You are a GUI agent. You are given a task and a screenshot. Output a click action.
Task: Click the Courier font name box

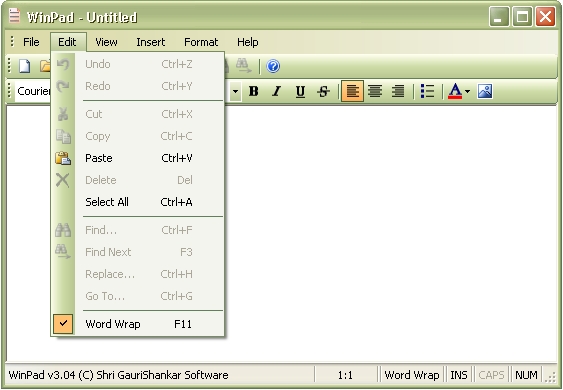coord(33,92)
